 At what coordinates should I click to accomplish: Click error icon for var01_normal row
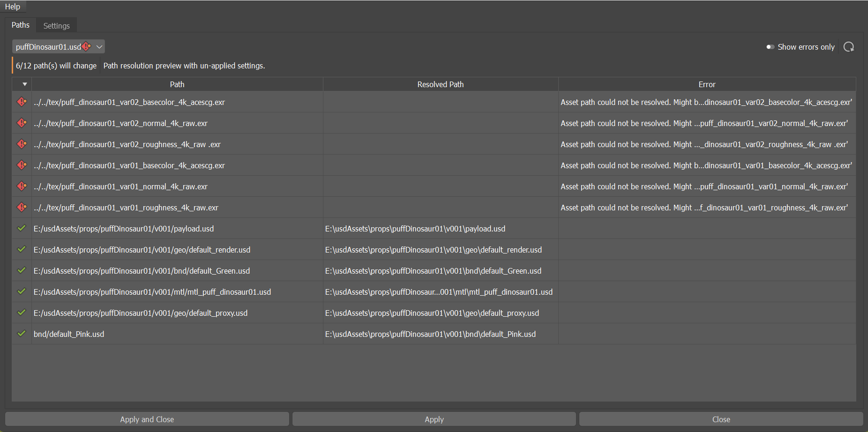(22, 186)
